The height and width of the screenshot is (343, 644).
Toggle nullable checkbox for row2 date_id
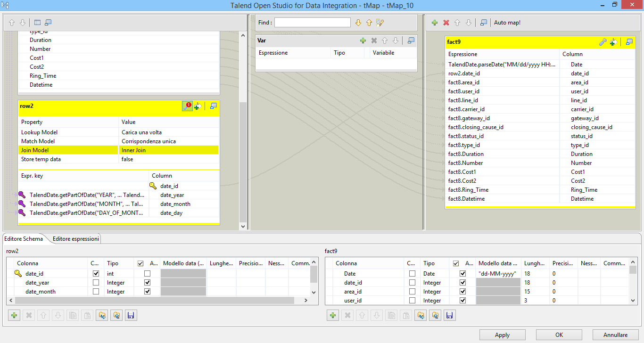click(x=148, y=273)
